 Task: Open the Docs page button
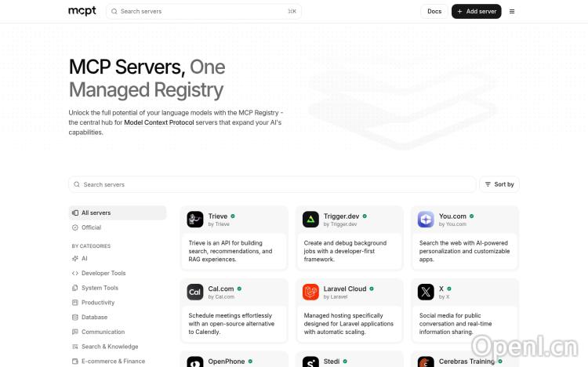tap(434, 12)
